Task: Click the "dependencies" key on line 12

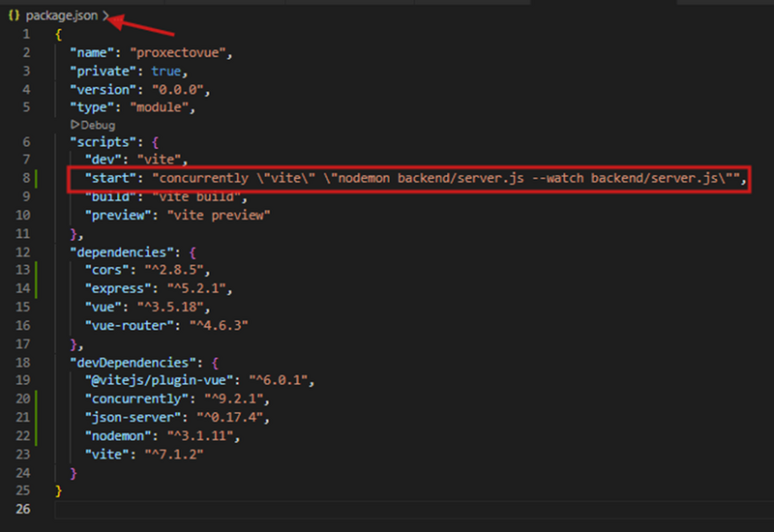Action: pos(122,252)
